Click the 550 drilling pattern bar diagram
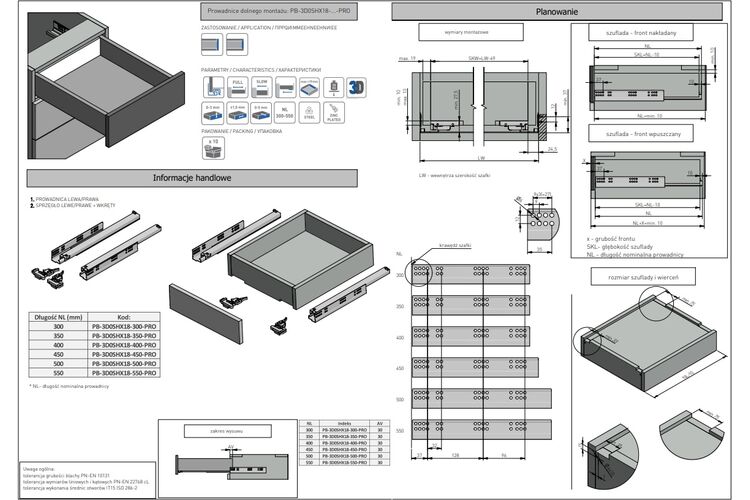The height and width of the screenshot is (500, 750). (x=482, y=429)
